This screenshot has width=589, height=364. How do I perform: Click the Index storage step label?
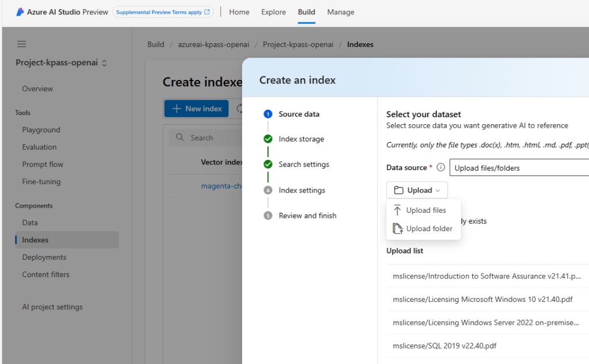coord(301,139)
